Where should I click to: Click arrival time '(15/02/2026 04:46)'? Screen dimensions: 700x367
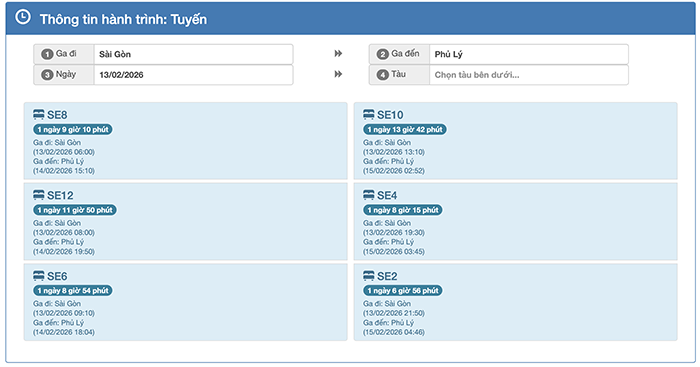click(x=394, y=332)
